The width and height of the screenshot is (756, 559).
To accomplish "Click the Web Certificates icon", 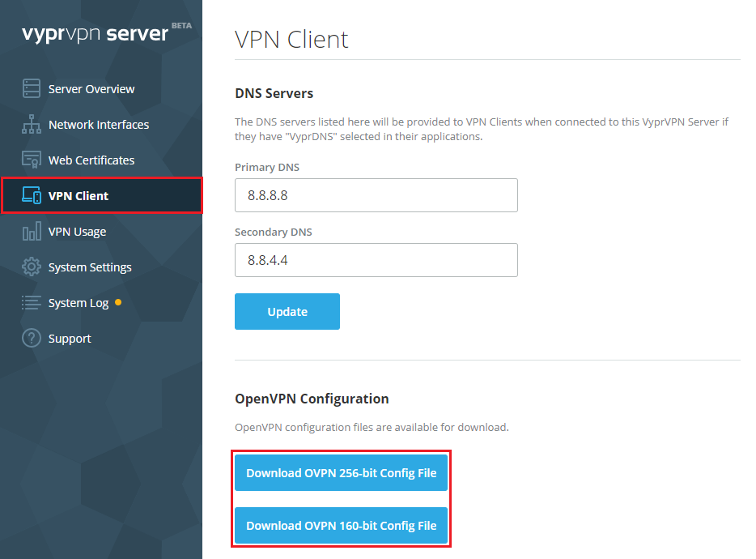I will pos(32,160).
